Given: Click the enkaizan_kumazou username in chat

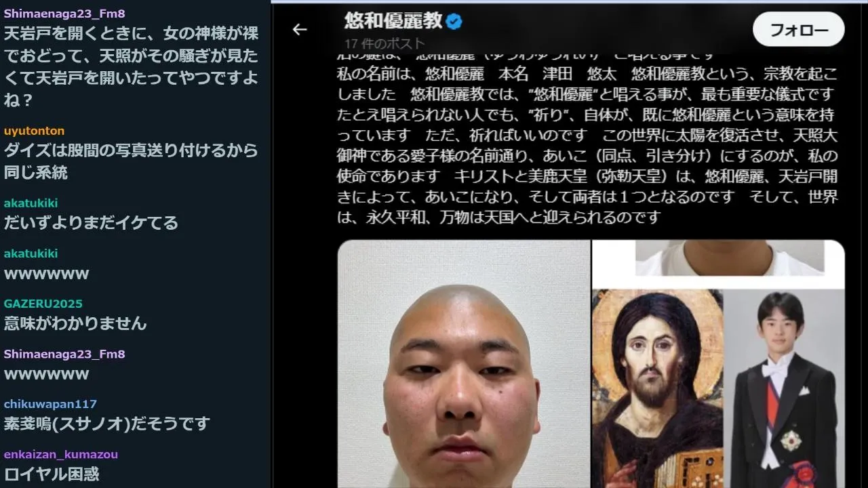Looking at the screenshot, I should (x=61, y=454).
